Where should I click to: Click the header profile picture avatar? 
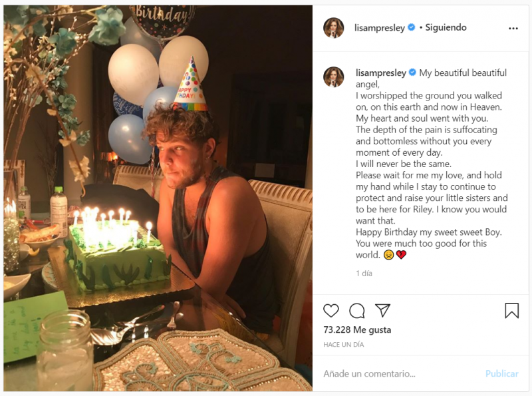pyautogui.click(x=334, y=28)
